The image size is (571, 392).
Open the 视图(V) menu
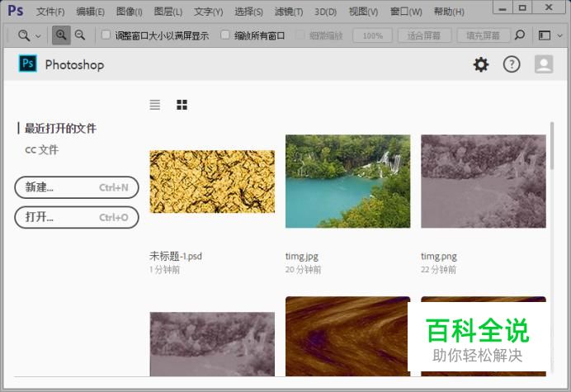tap(363, 12)
